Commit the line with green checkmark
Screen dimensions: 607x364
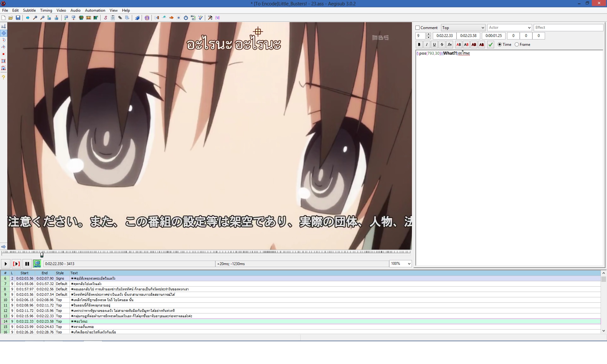[490, 45]
